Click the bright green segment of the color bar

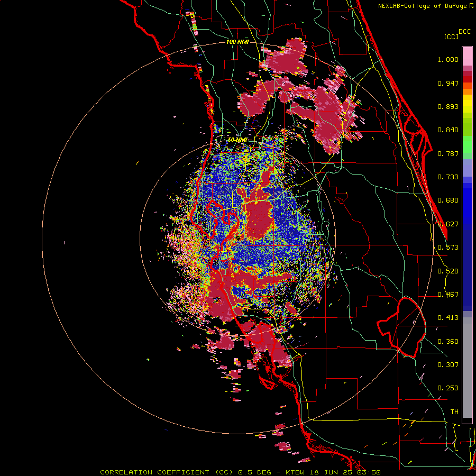[467, 143]
